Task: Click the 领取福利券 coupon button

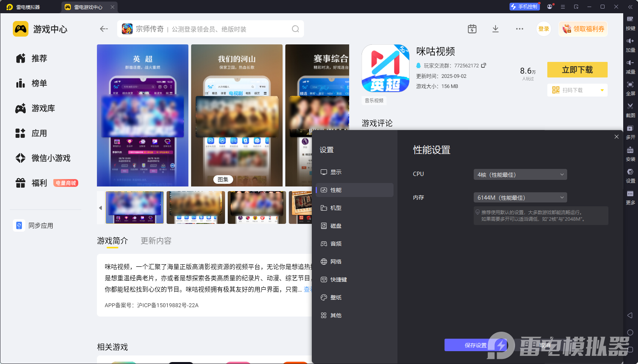Action: point(583,29)
